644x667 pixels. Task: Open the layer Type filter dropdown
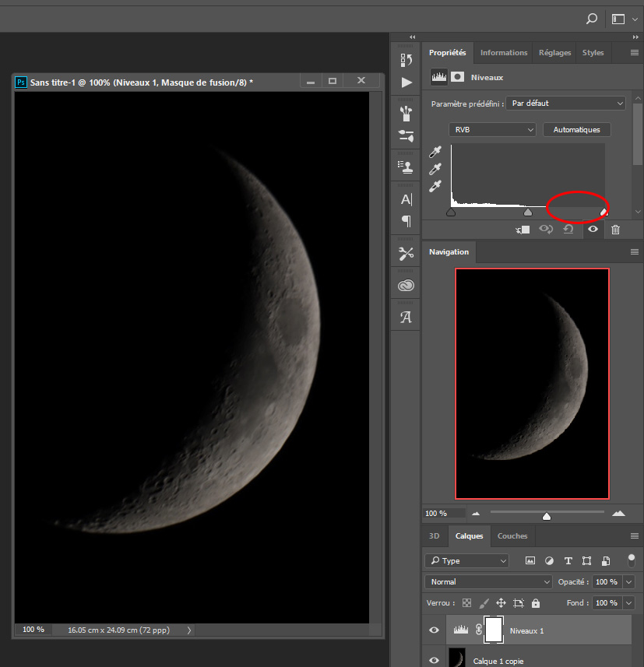pos(466,560)
